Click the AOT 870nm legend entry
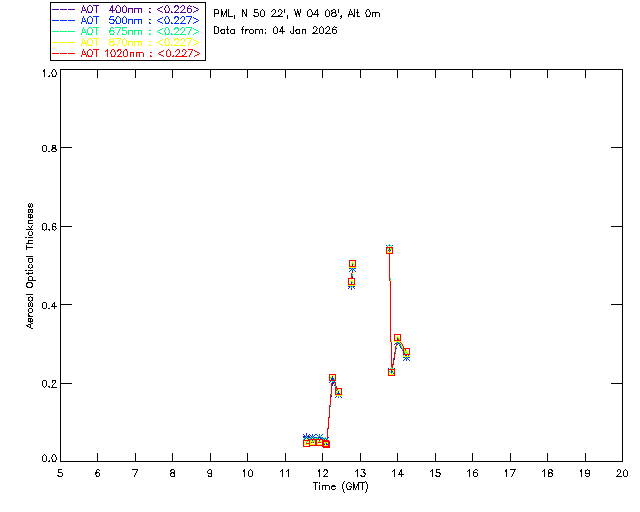This screenshot has height=512, width=640. coord(126,42)
